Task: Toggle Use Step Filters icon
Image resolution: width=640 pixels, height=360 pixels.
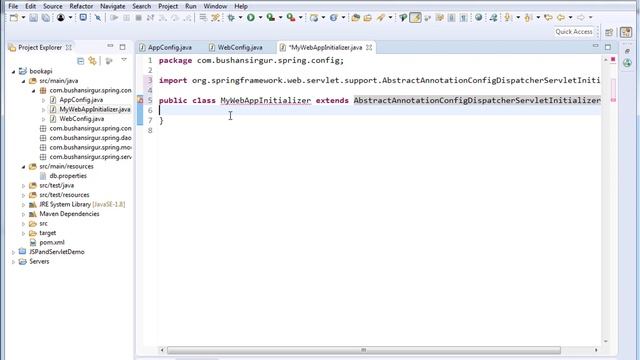Action: coord(216,18)
